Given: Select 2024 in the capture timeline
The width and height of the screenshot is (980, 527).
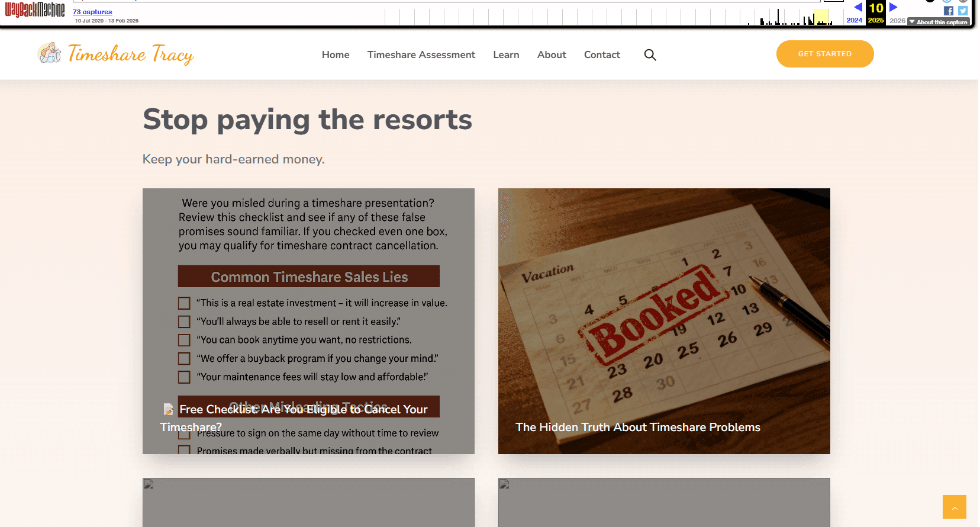Looking at the screenshot, I should click(x=854, y=20).
